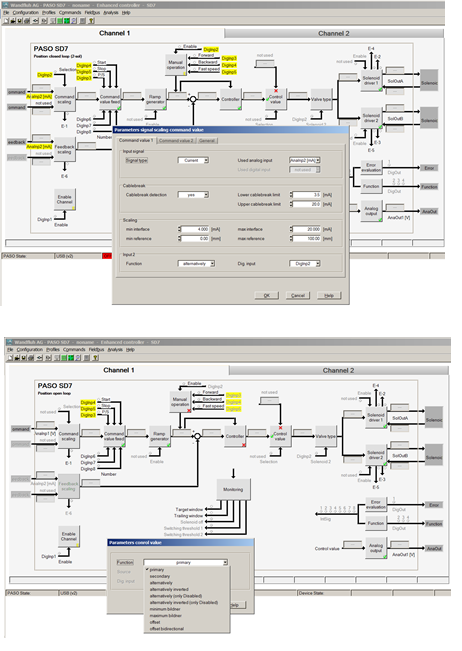The height and width of the screenshot is (651, 462).
Task: Click the Enable Channel block in the closed loop diagram
Action: click(64, 199)
